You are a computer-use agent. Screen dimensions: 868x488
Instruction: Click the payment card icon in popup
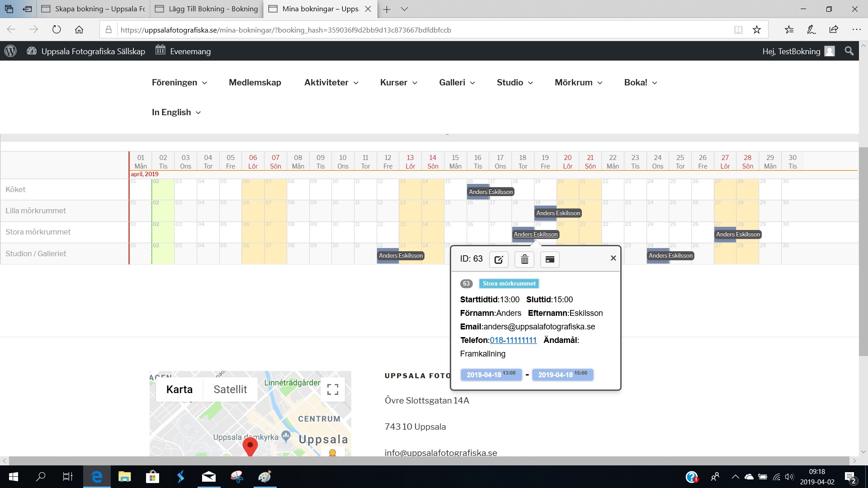[x=550, y=259]
